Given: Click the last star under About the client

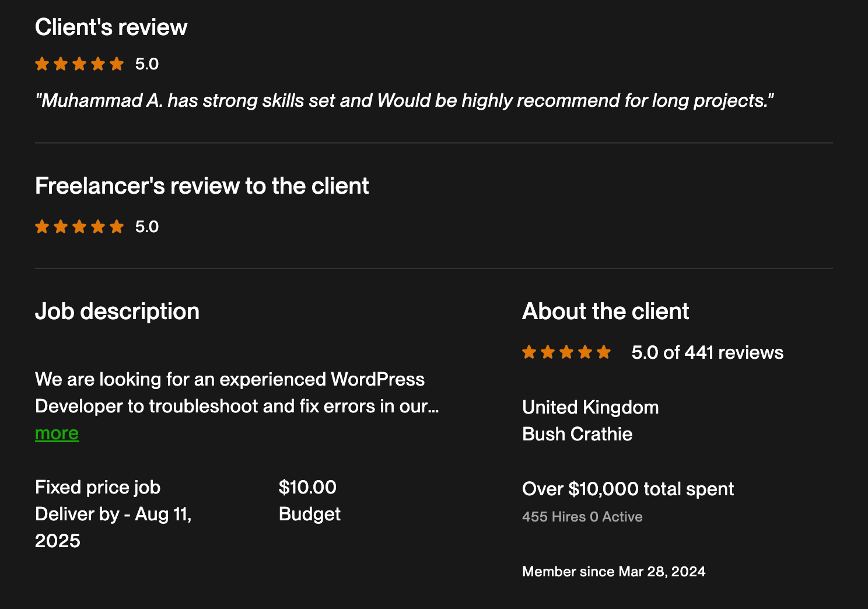Looking at the screenshot, I should click(x=604, y=352).
